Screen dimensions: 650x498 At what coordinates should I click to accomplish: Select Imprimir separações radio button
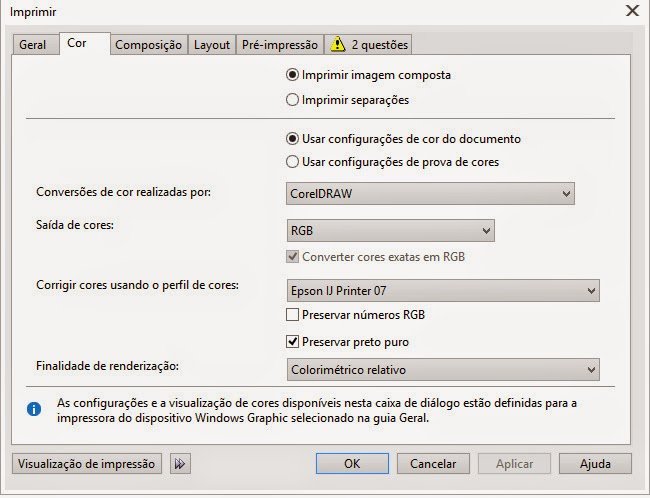(293, 100)
